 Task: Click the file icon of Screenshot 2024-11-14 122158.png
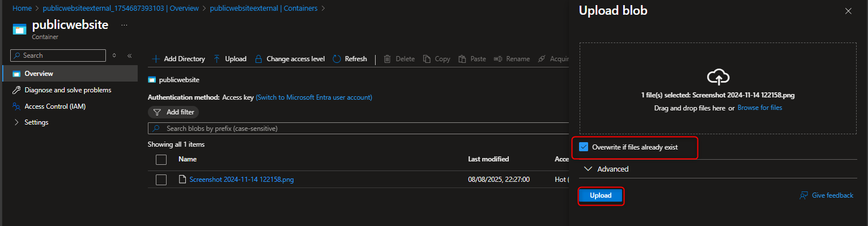click(x=182, y=180)
